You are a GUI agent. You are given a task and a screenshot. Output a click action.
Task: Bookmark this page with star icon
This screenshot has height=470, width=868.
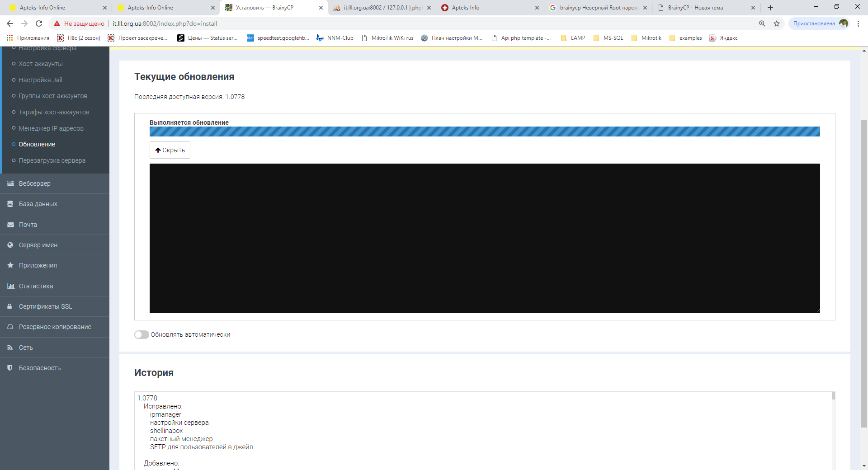777,23
